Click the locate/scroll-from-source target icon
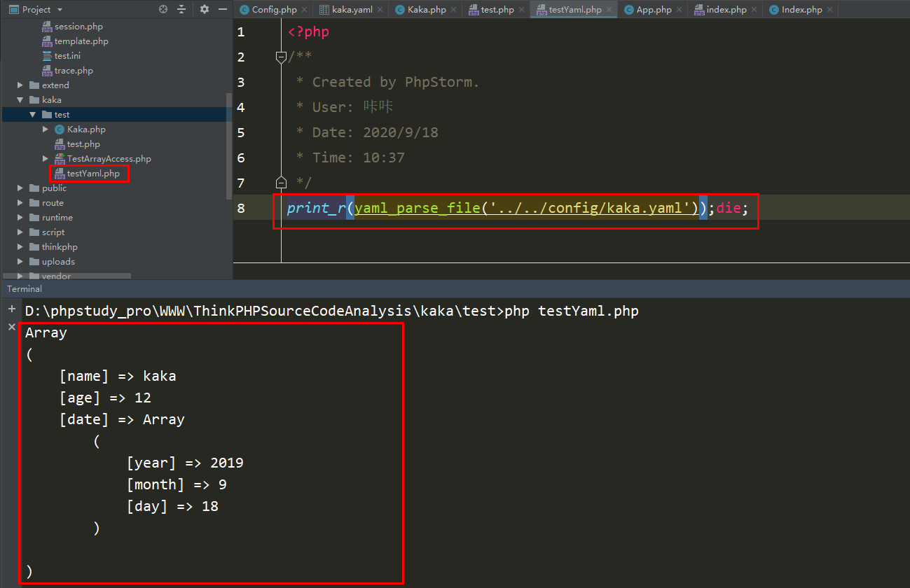 click(x=163, y=9)
